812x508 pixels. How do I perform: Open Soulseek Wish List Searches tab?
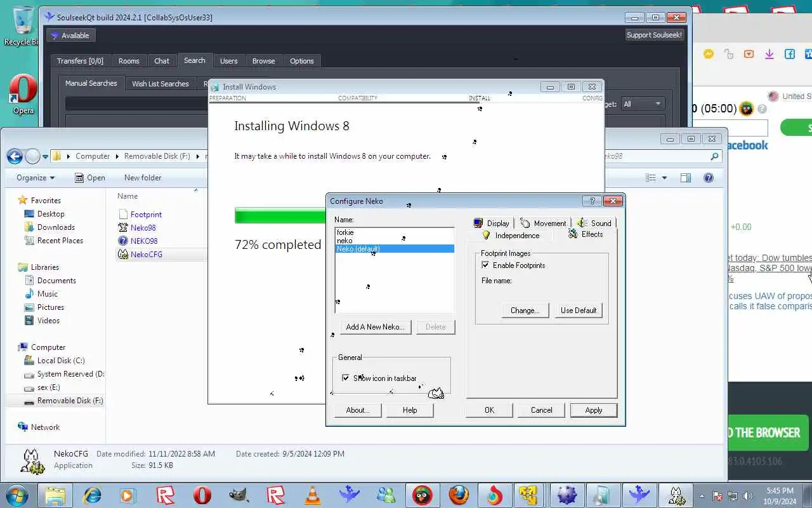pyautogui.click(x=160, y=84)
